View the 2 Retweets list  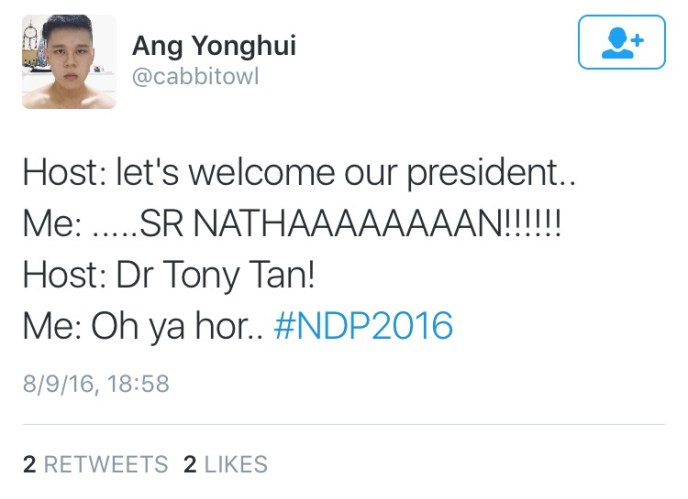[95, 464]
